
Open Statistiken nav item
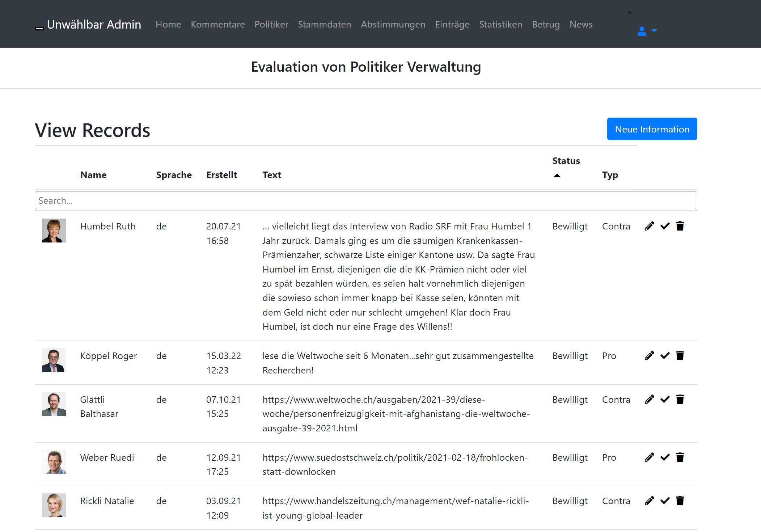tap(501, 24)
